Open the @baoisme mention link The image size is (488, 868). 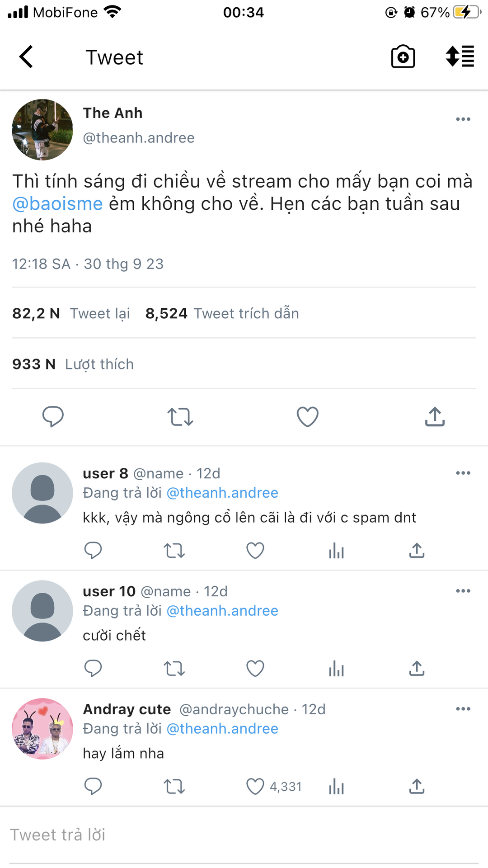point(57,204)
